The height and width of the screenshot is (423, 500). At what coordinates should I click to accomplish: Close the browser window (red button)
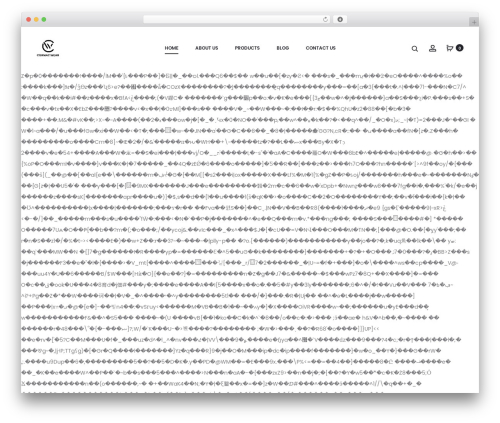(29, 20)
